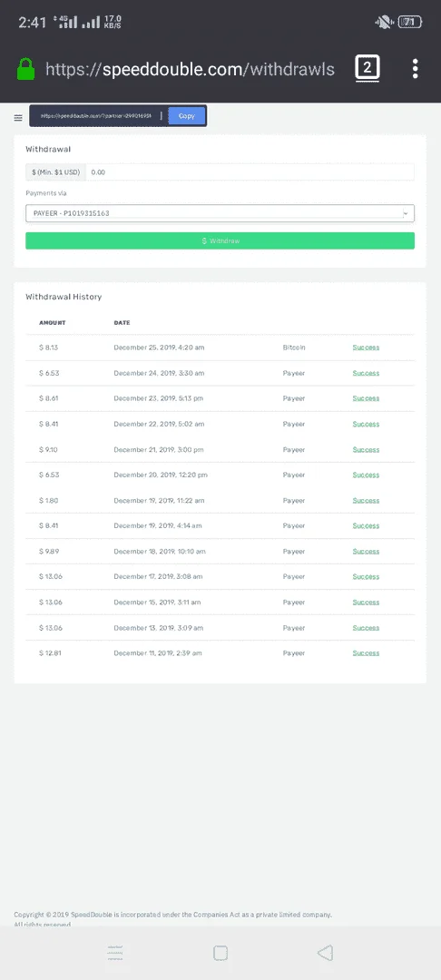441x980 pixels.
Task: Tap the Android back navigation button
Action: 325,953
